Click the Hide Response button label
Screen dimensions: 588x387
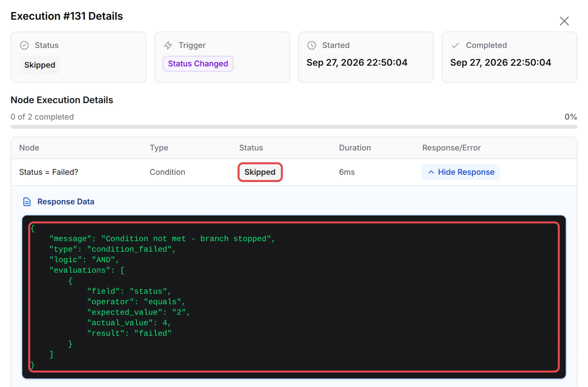pos(466,172)
